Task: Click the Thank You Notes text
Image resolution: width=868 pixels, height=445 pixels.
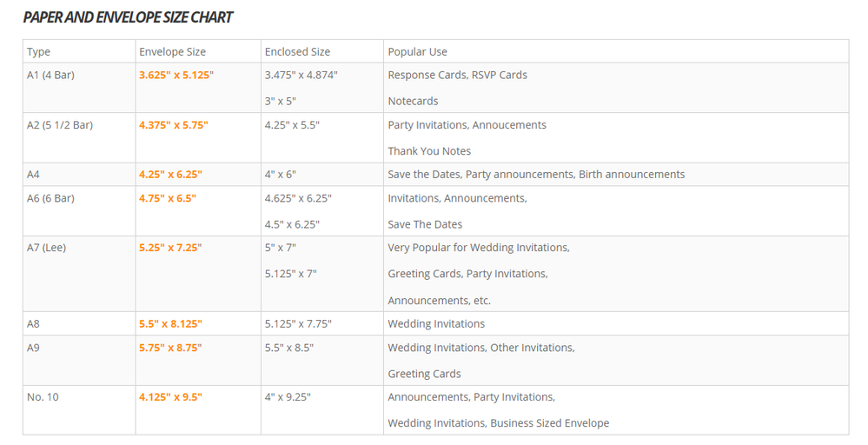Action: click(x=429, y=151)
